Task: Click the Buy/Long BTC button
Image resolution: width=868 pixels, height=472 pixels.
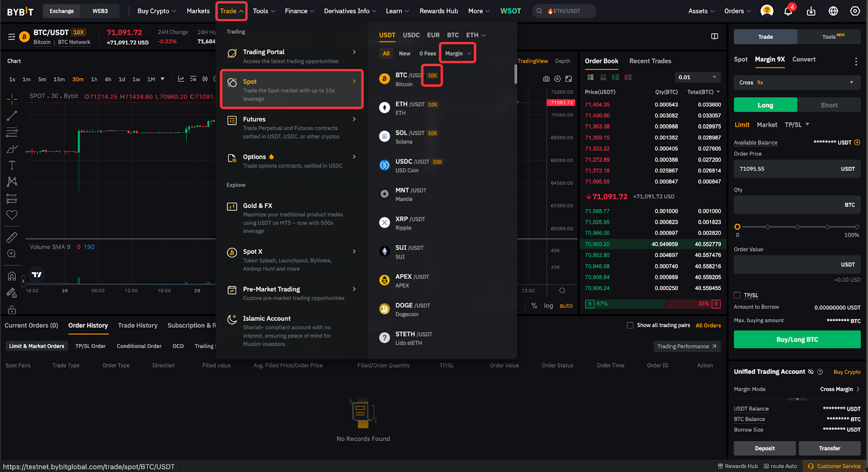Action: tap(797, 340)
